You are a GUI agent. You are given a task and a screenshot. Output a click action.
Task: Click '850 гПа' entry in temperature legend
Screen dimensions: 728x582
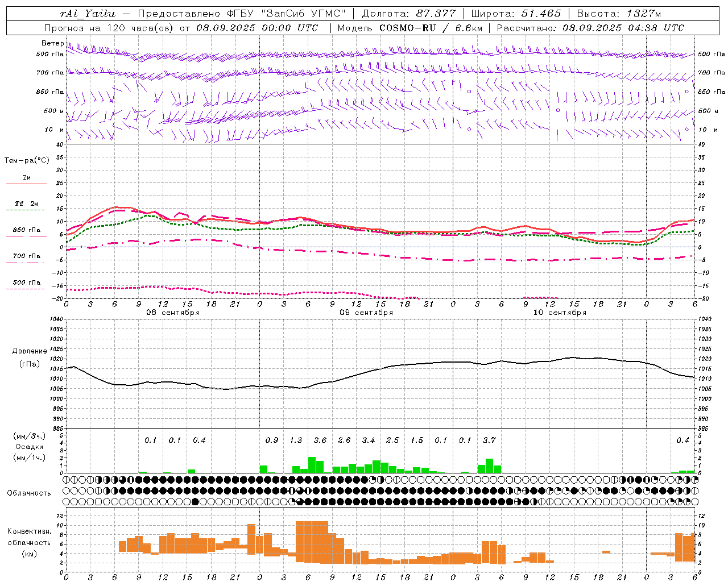pos(27,230)
